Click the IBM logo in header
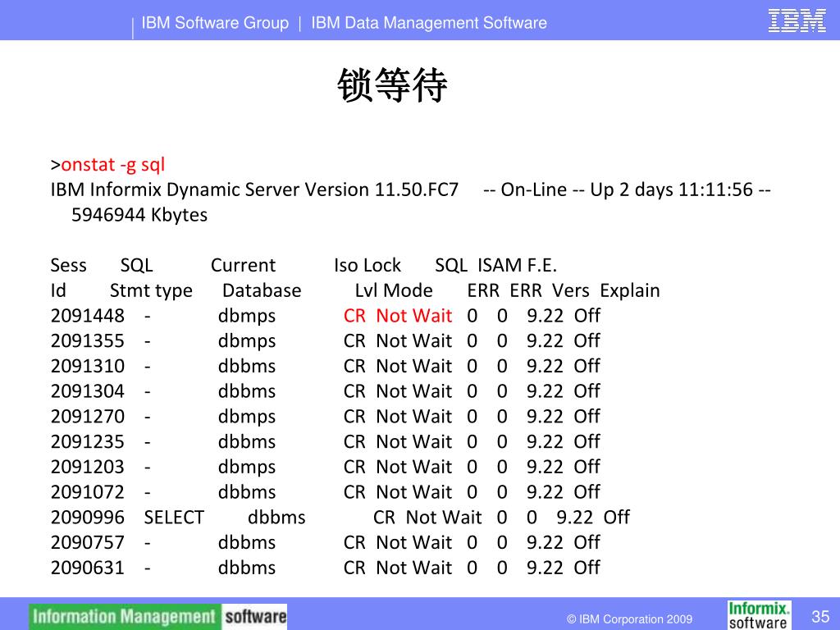 coord(797,21)
